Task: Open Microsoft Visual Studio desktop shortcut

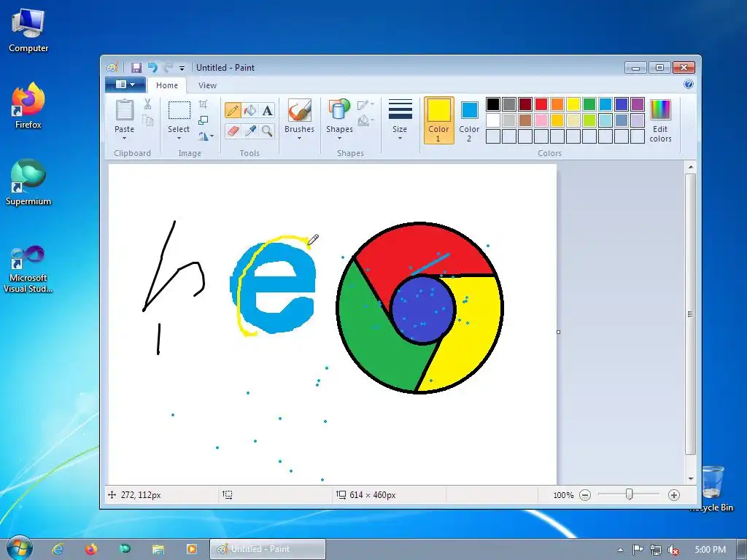Action: (28, 269)
